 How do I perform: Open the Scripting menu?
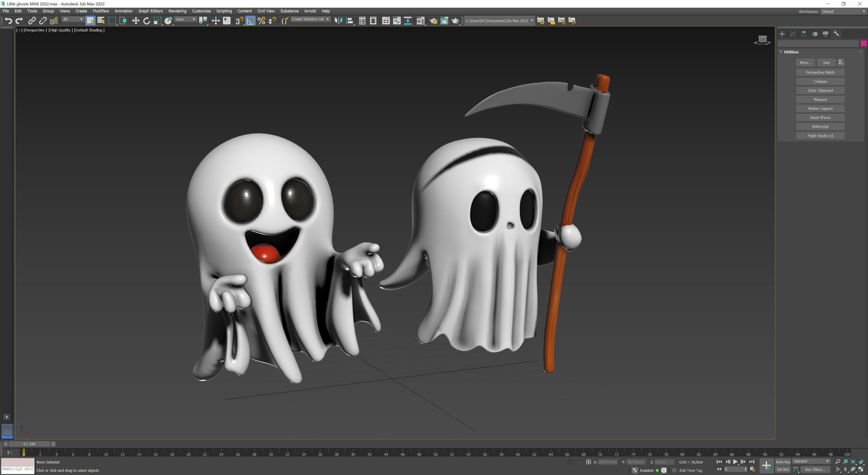pos(224,11)
